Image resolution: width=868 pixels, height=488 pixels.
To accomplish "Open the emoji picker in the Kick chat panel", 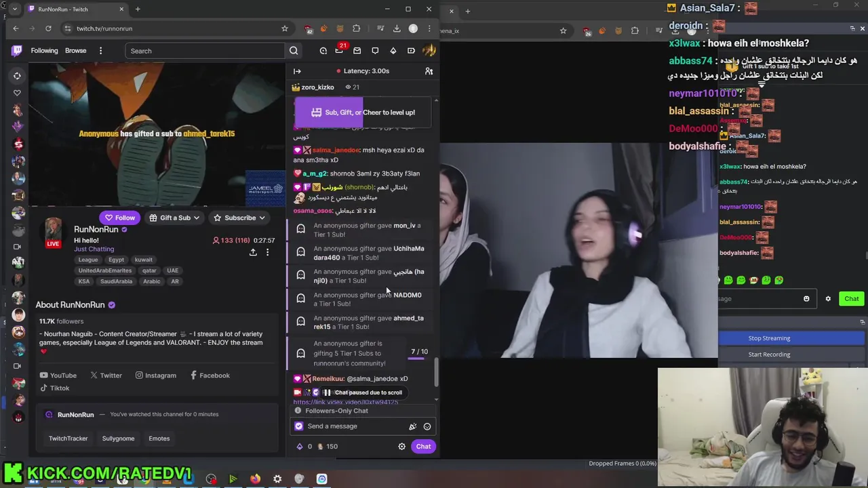I will (806, 299).
